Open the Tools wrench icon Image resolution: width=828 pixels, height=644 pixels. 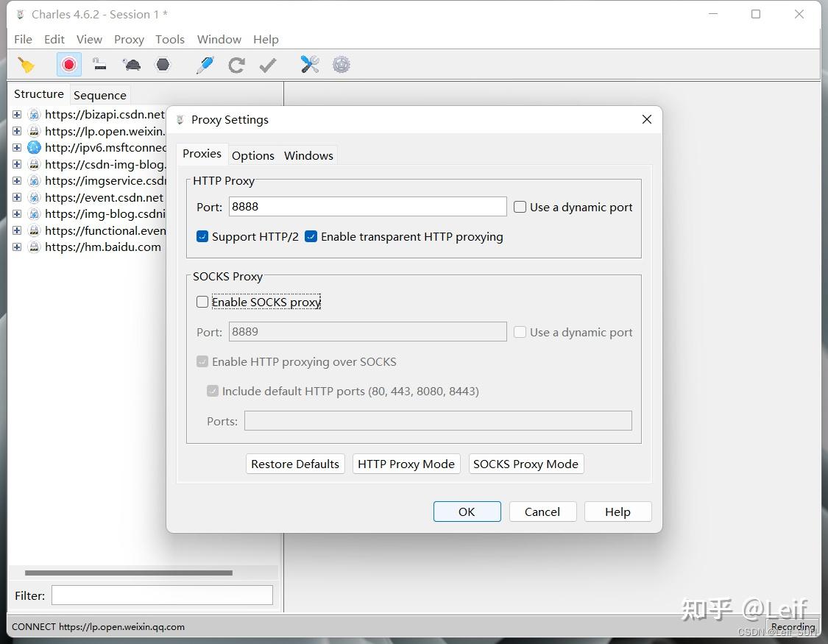[x=309, y=65]
